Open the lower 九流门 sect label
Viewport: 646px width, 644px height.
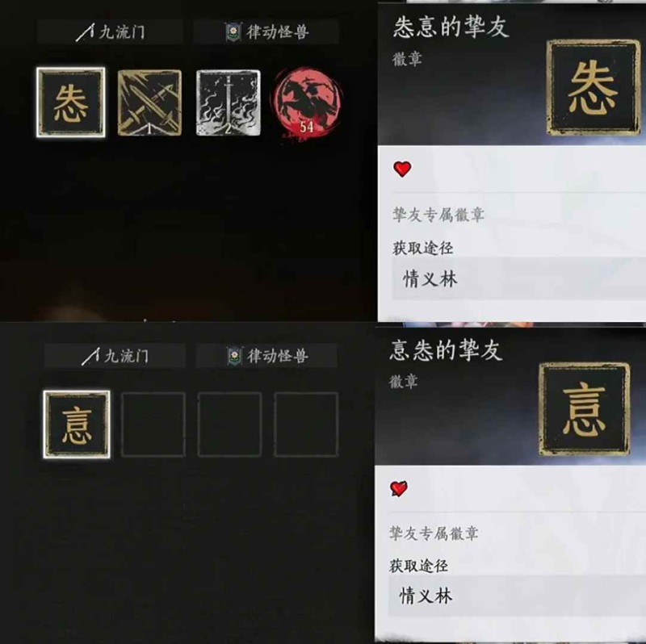pos(115,356)
